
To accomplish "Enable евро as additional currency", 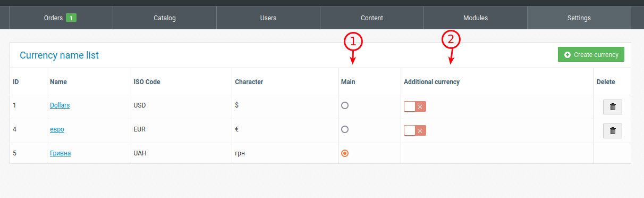I will coord(415,130).
